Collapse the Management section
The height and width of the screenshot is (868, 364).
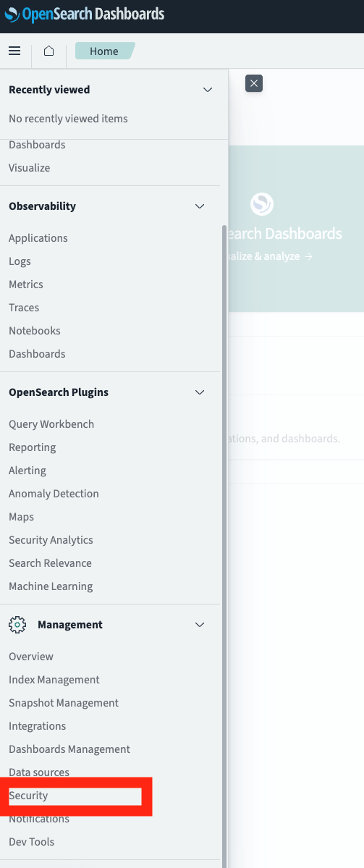pyautogui.click(x=200, y=625)
